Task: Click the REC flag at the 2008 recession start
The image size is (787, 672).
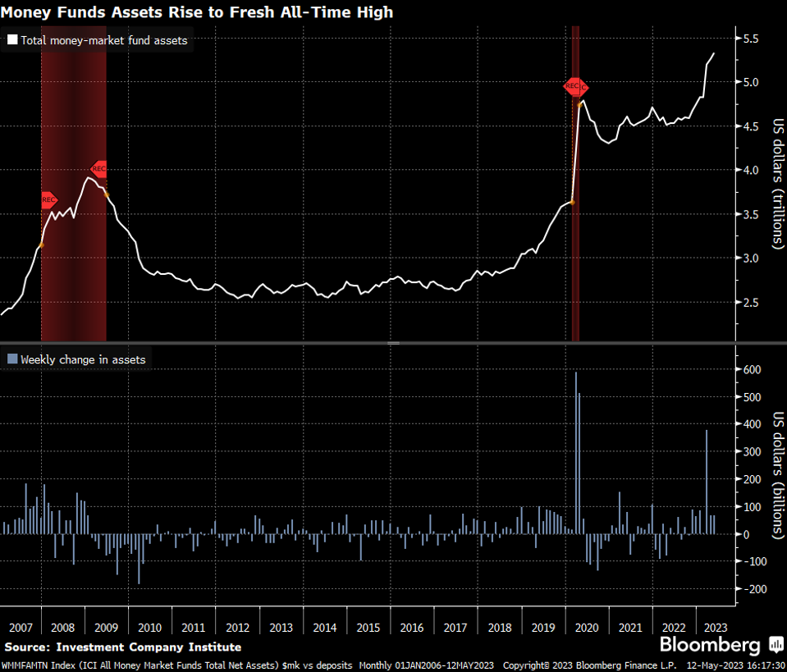Action: click(48, 199)
